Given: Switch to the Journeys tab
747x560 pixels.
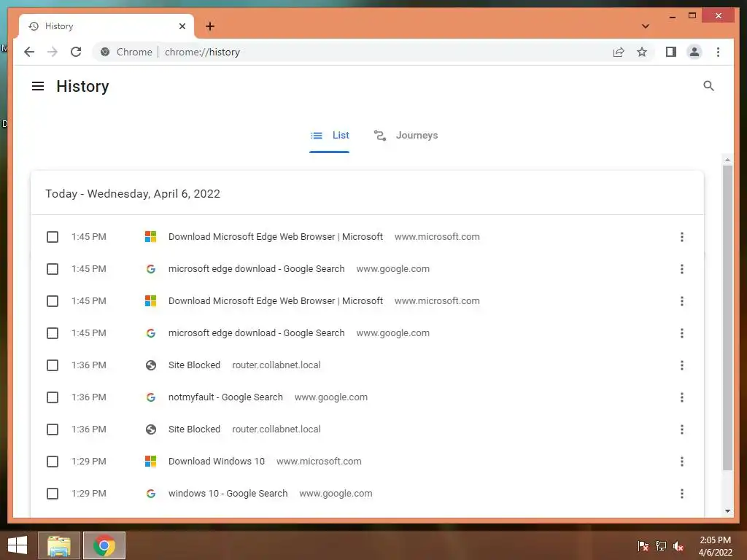Looking at the screenshot, I should (406, 135).
